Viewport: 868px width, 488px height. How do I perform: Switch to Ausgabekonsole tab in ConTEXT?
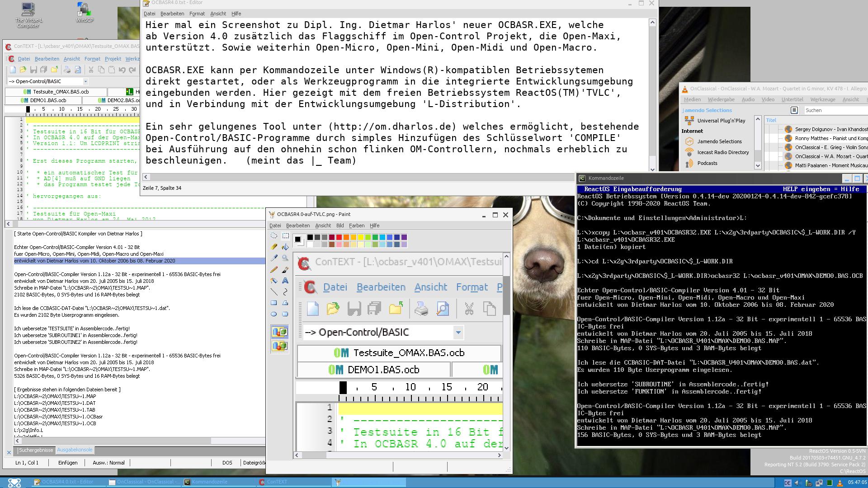(75, 450)
